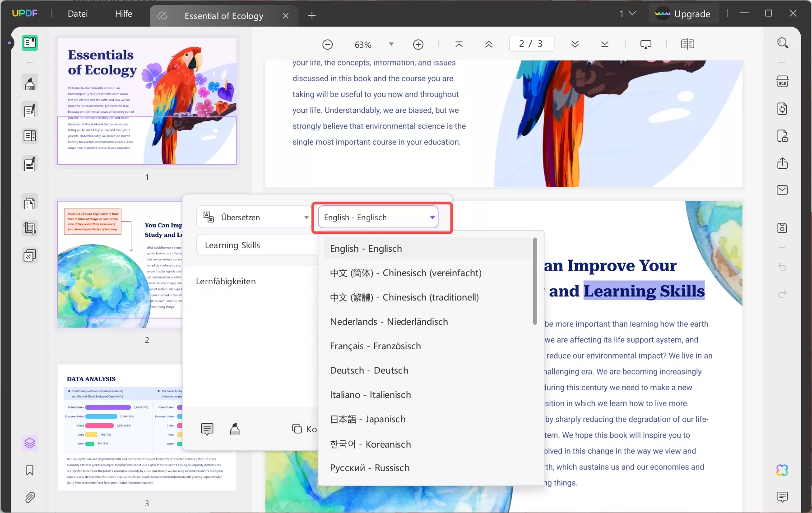This screenshot has height=513, width=812.
Task: Jump to the first page
Action: click(459, 44)
